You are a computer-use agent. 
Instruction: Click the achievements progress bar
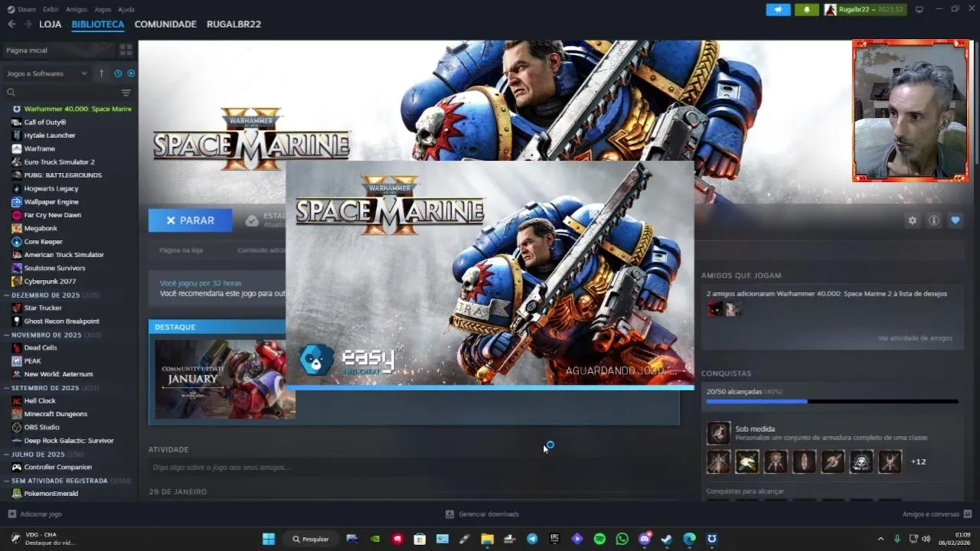831,401
